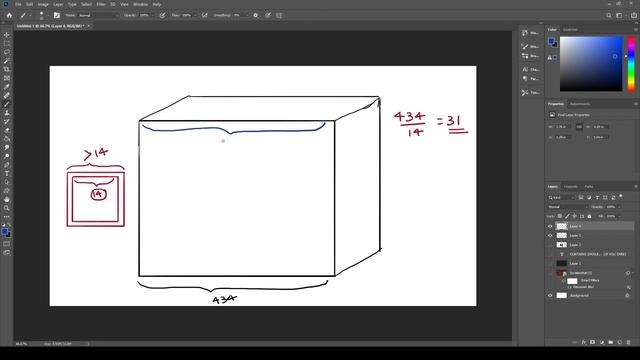Click the Home icon in options bar

coord(9,16)
